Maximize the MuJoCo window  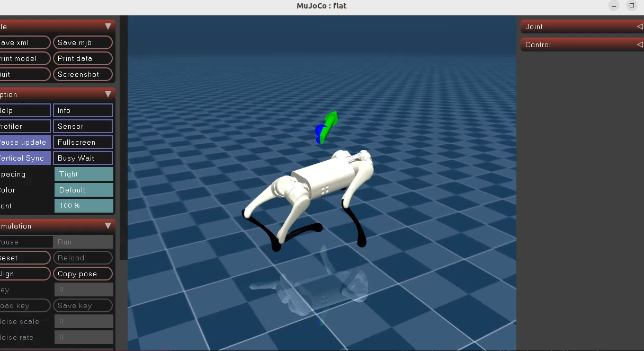point(632,6)
